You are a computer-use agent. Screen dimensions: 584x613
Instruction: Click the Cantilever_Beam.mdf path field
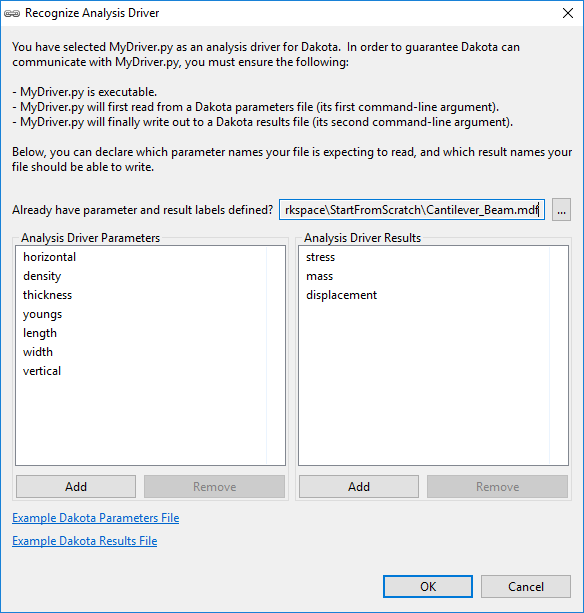pyautogui.click(x=412, y=210)
